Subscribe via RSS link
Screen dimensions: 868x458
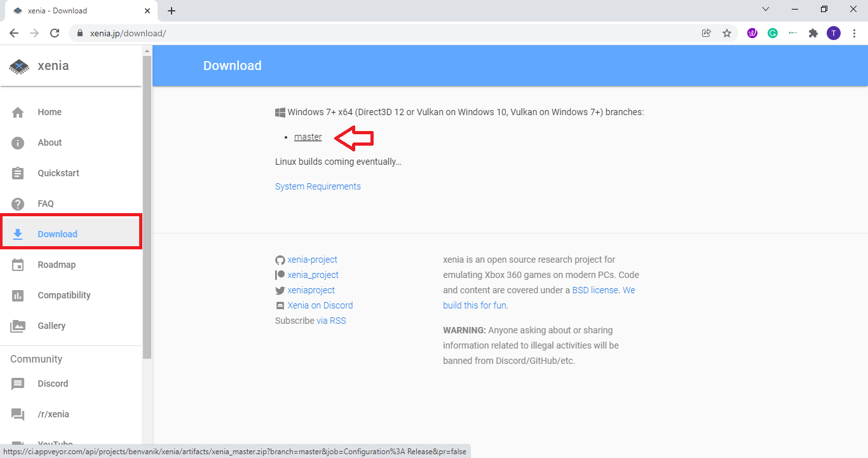332,321
